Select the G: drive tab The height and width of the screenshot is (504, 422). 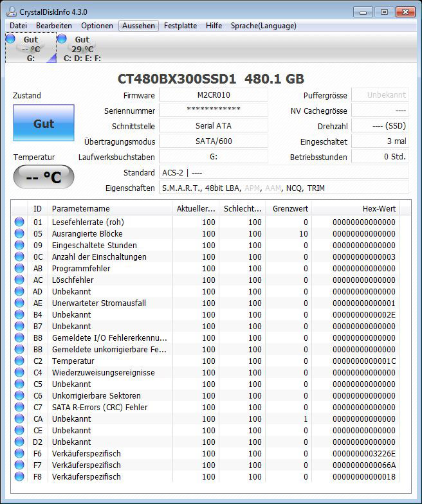coord(31,48)
